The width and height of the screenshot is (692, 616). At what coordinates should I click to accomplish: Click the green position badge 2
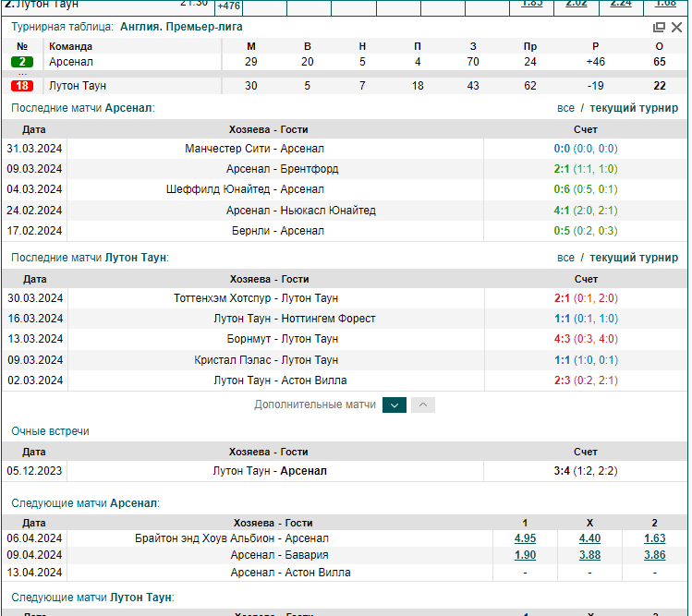[22, 62]
